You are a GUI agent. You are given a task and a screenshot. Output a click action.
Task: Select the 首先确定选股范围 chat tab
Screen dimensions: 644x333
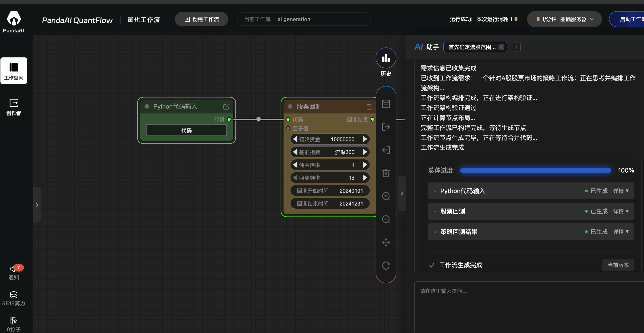(472, 47)
